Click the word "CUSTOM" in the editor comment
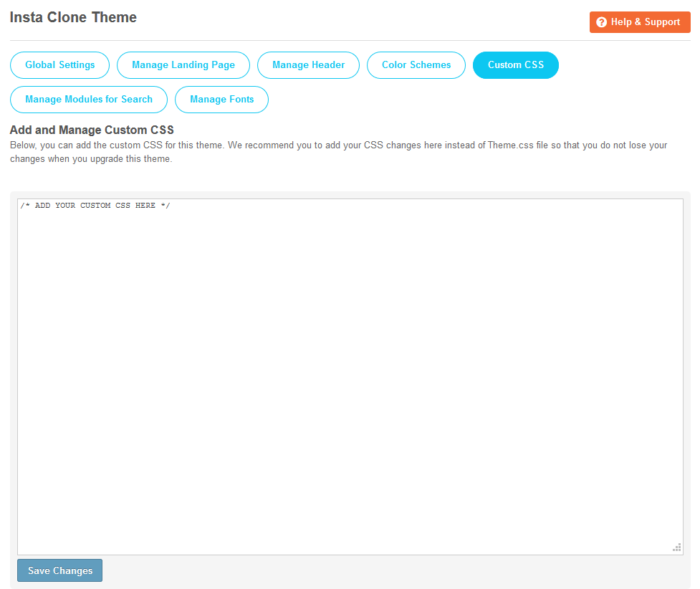Viewport: 700px width, 589px height. 95,206
